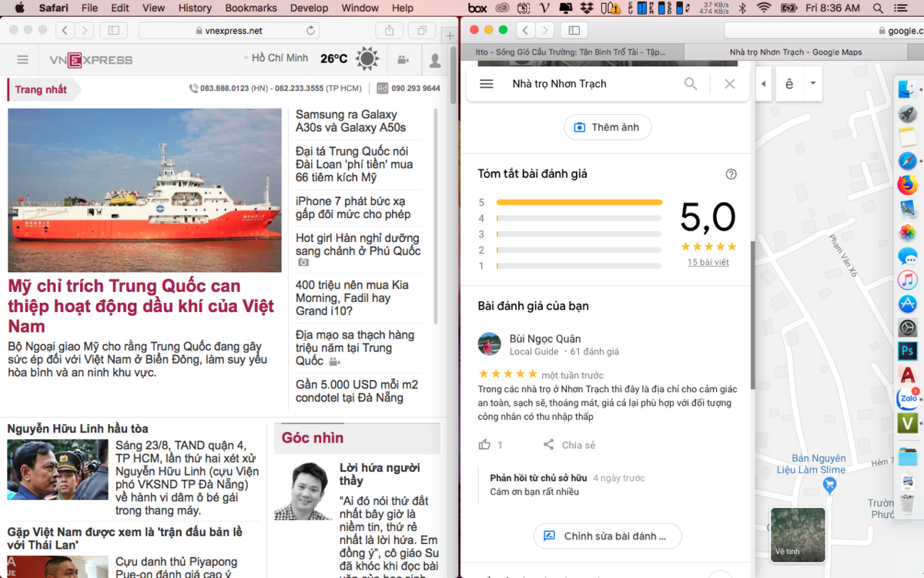Viewport: 924px width, 578px height.
Task: Open iTunes from the Dock
Action: (x=907, y=281)
